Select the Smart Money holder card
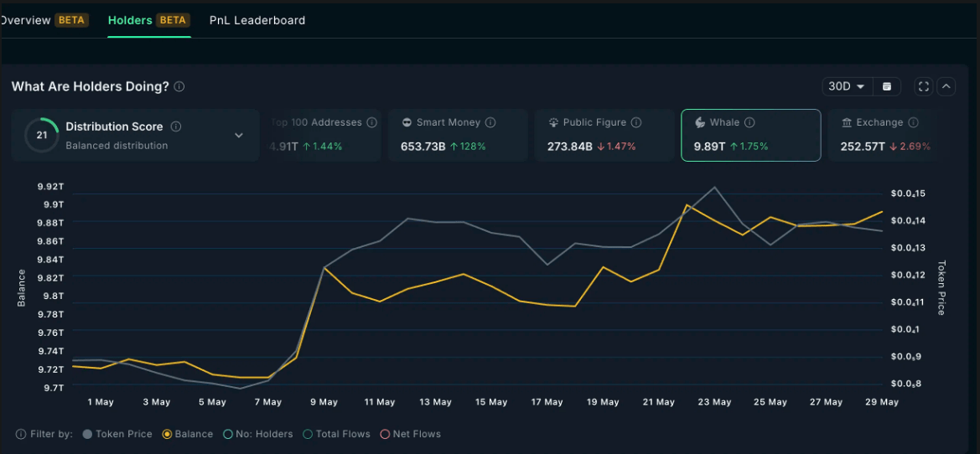Viewport: 980px width, 454px height. (x=458, y=134)
